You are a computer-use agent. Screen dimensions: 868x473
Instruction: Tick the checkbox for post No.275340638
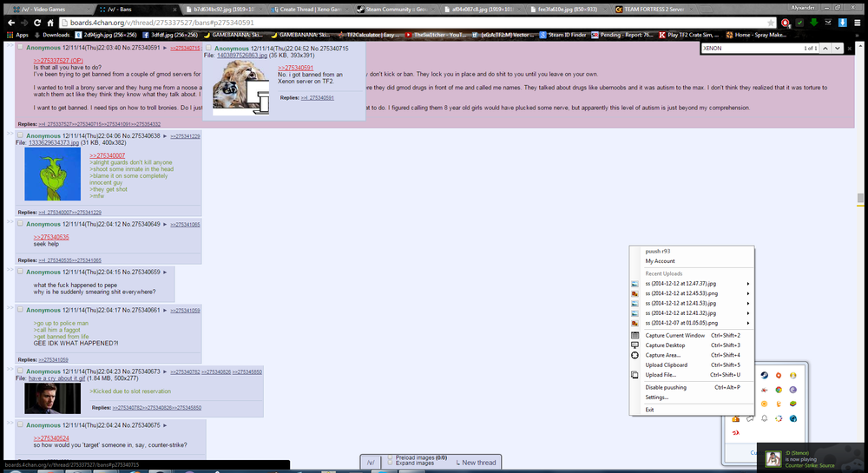coord(20,135)
